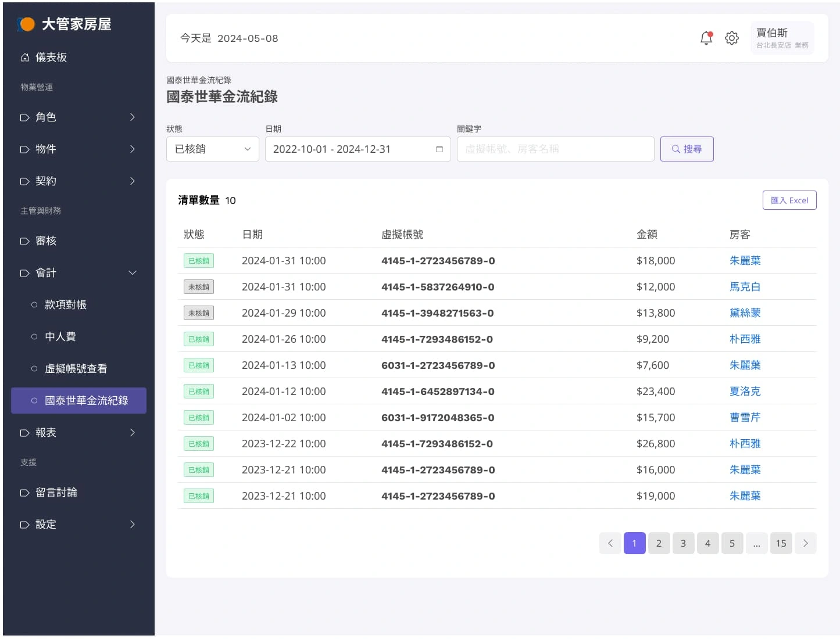This screenshot has width=840, height=639.
Task: Open the 留言討論 section icon
Action: click(24, 492)
